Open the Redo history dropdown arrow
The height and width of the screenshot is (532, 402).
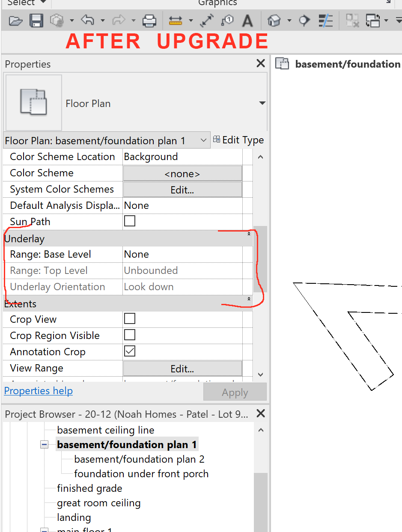[x=133, y=20]
